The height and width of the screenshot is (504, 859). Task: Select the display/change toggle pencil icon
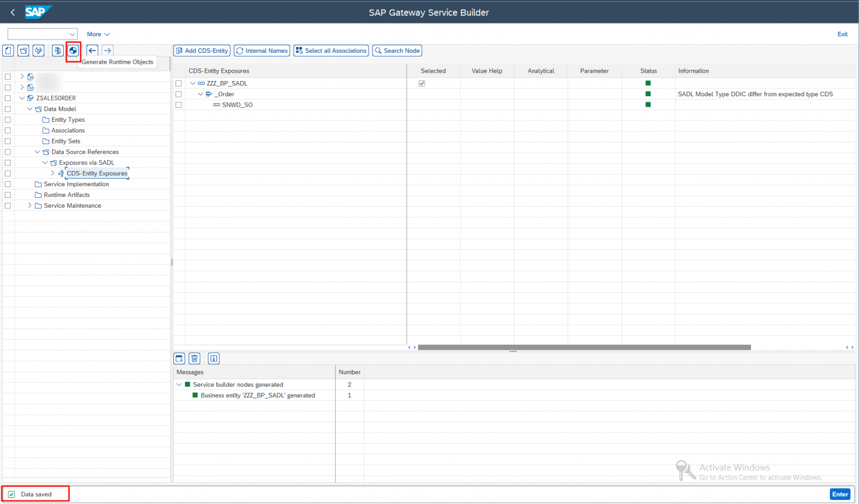pos(38,50)
